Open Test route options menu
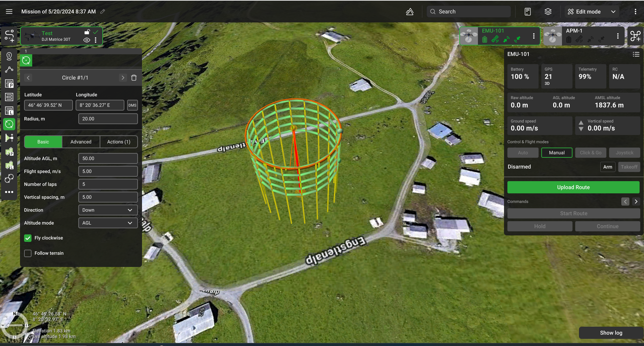The image size is (644, 346). [96, 40]
